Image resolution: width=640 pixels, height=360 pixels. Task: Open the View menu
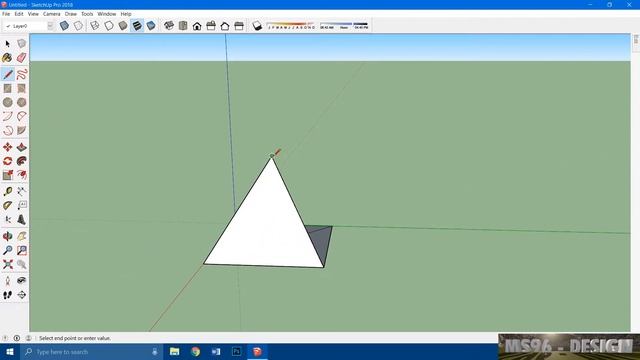point(33,14)
